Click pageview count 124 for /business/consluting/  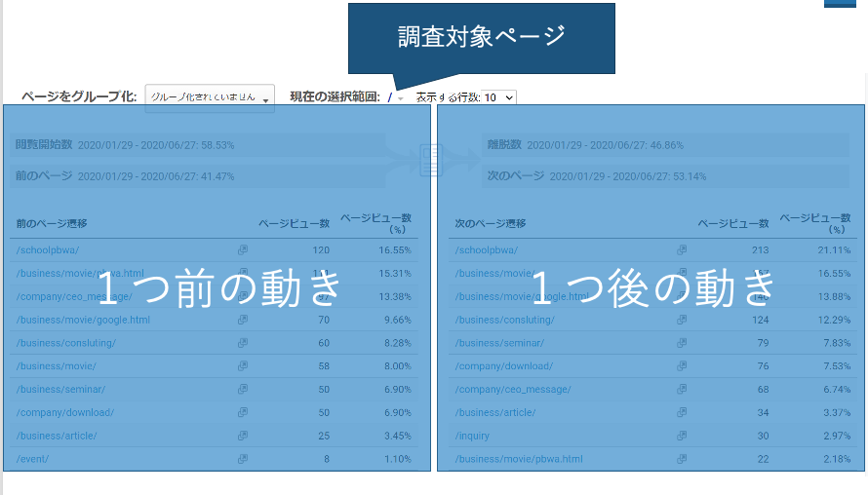pos(760,320)
